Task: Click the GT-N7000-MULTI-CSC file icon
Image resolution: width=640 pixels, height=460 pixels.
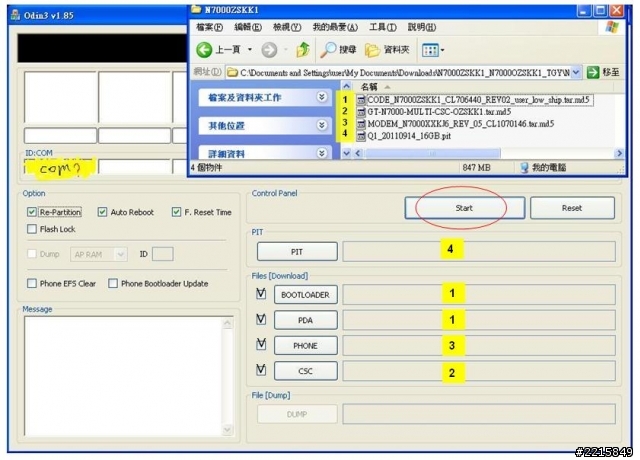Action: click(361, 111)
